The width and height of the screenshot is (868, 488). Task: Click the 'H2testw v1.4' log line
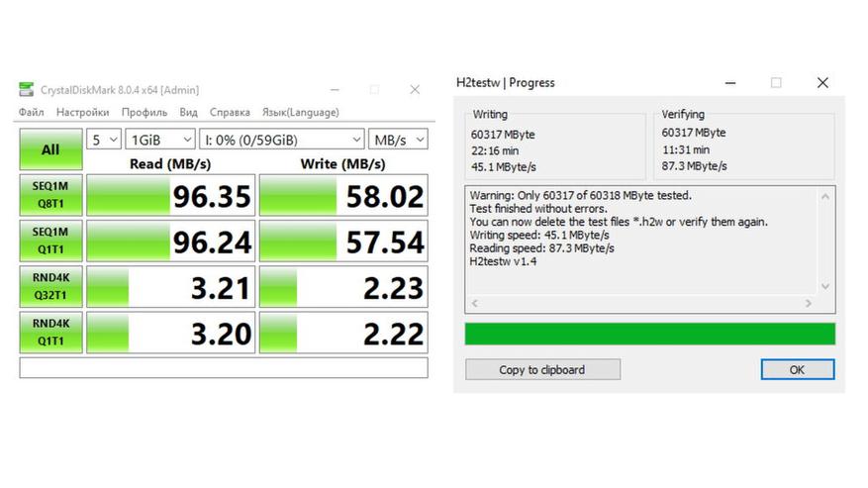click(503, 261)
